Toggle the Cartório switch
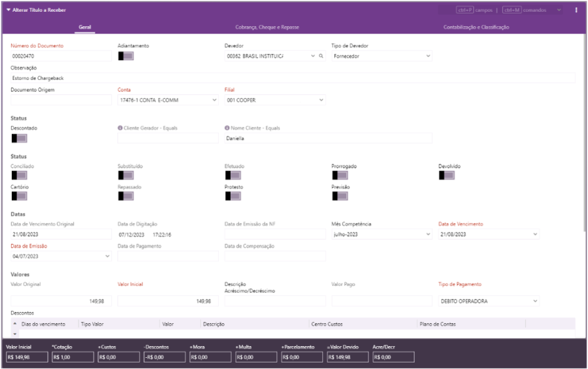 coord(19,196)
